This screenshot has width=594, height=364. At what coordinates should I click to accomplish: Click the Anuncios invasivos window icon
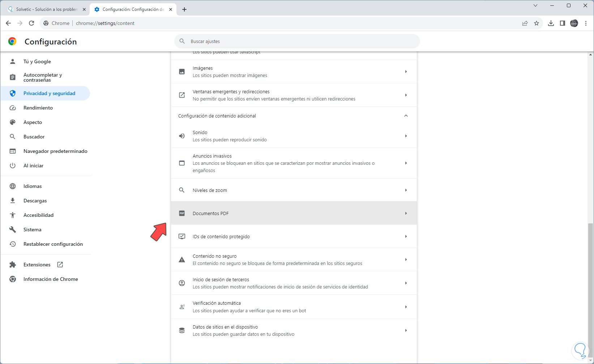point(182,163)
